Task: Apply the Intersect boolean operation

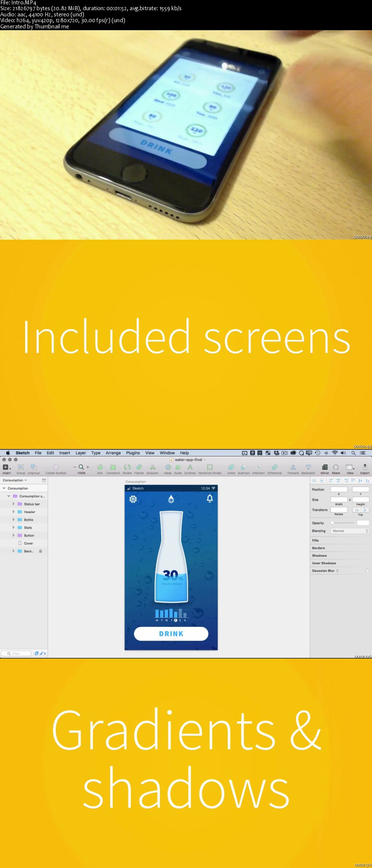Action: pos(258,467)
